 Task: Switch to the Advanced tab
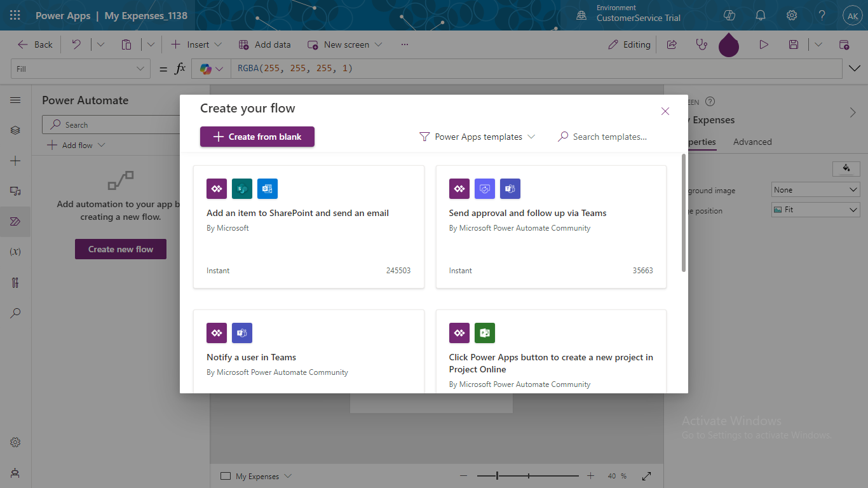pos(752,142)
